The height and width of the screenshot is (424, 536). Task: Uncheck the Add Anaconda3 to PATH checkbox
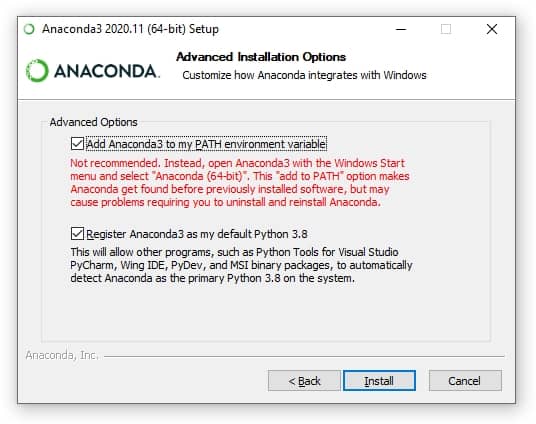[x=77, y=144]
